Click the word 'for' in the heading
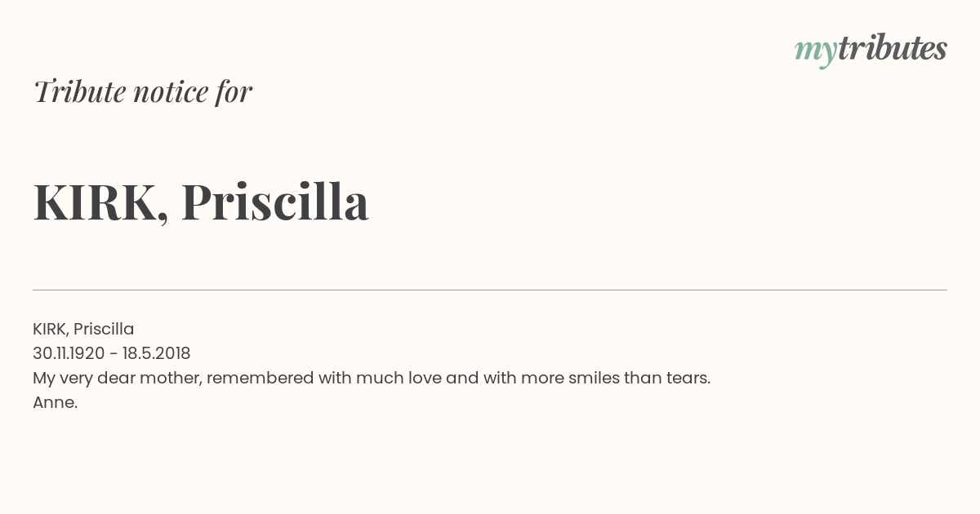The image size is (980, 514). coord(234,91)
